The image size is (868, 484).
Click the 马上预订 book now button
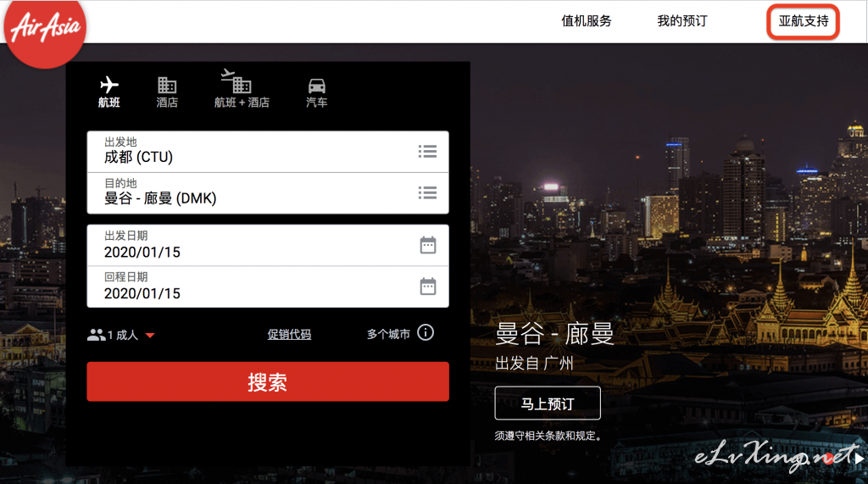point(548,403)
